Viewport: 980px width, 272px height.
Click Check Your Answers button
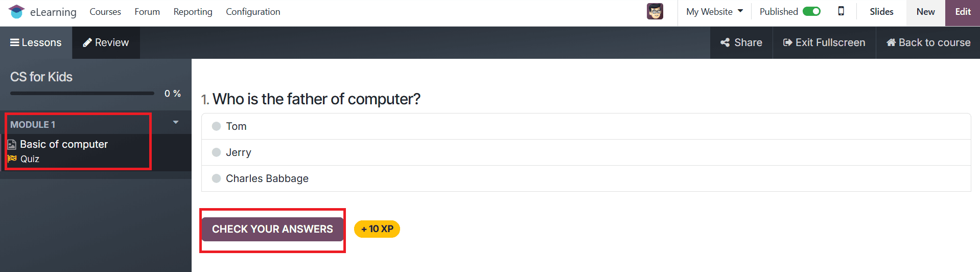(272, 229)
